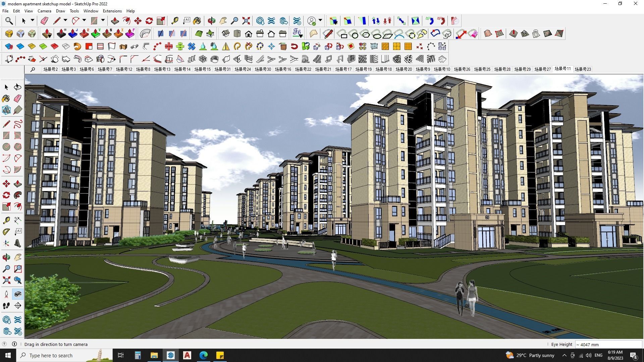644x362 pixels.
Task: Open the user account dropdown arrow
Action: click(320, 20)
